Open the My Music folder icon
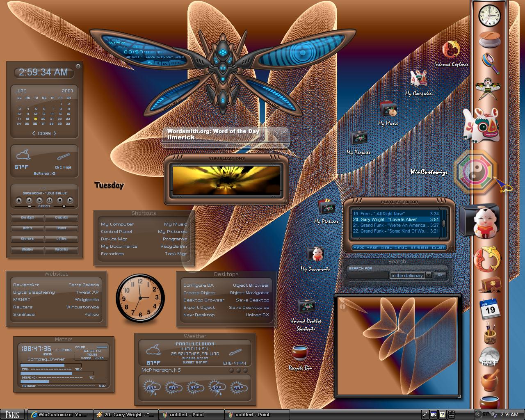The width and height of the screenshot is (525, 420). tap(388, 109)
